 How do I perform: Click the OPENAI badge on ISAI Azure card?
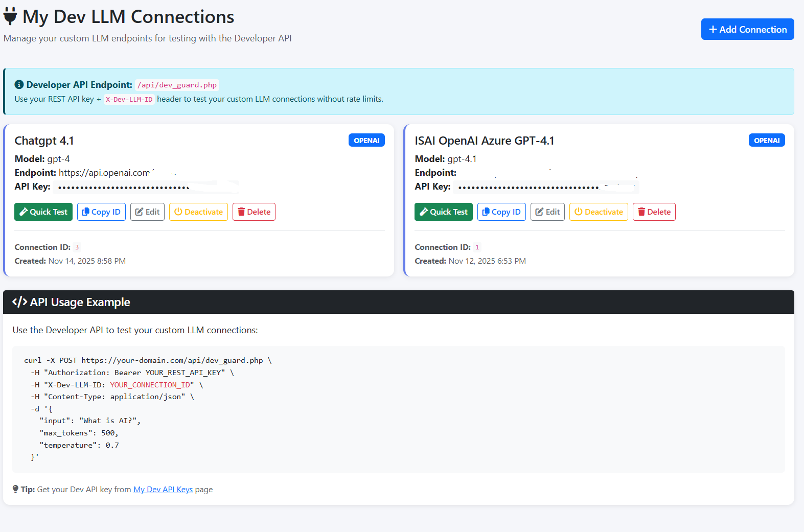pos(767,141)
